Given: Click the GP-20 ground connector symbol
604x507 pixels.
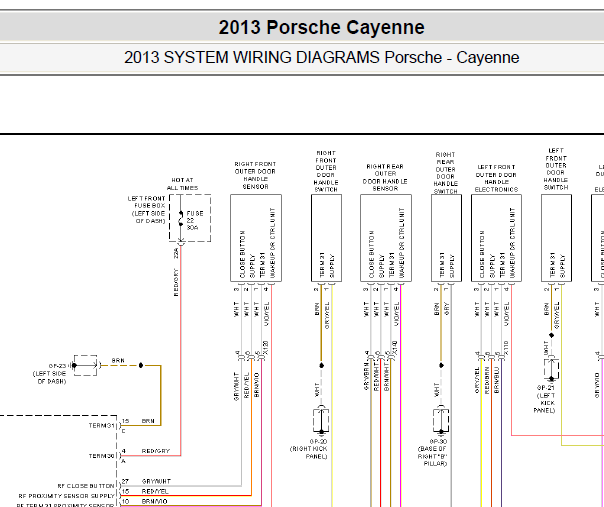Looking at the screenshot, I should tap(321, 420).
